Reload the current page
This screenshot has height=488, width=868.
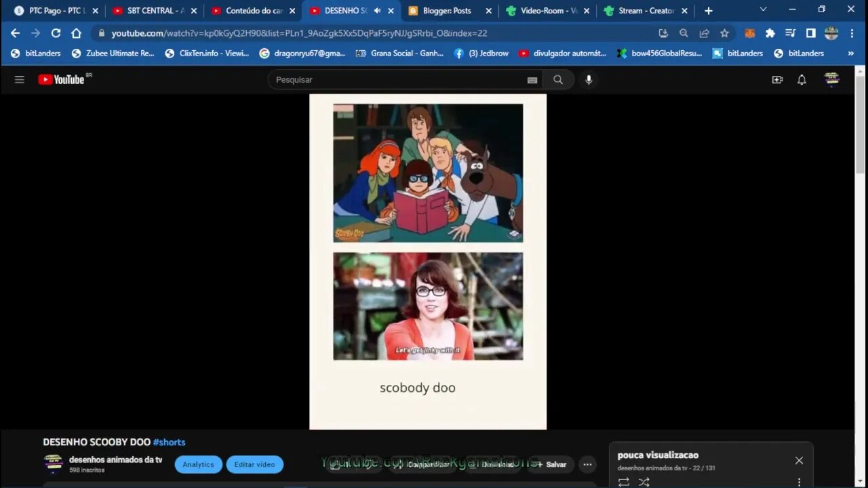coord(56,33)
